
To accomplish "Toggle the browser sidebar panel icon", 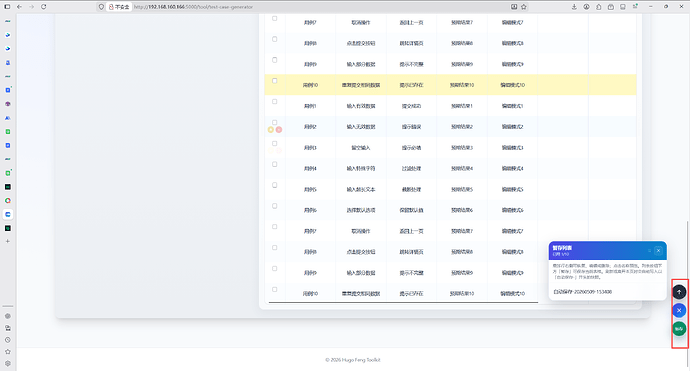I will pos(7,7).
